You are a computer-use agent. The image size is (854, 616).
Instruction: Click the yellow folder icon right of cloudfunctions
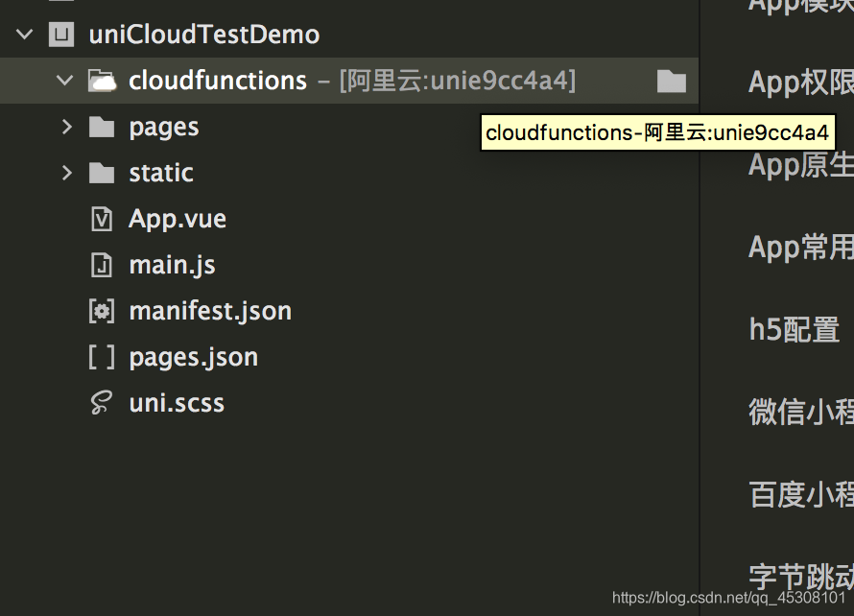[x=671, y=81]
